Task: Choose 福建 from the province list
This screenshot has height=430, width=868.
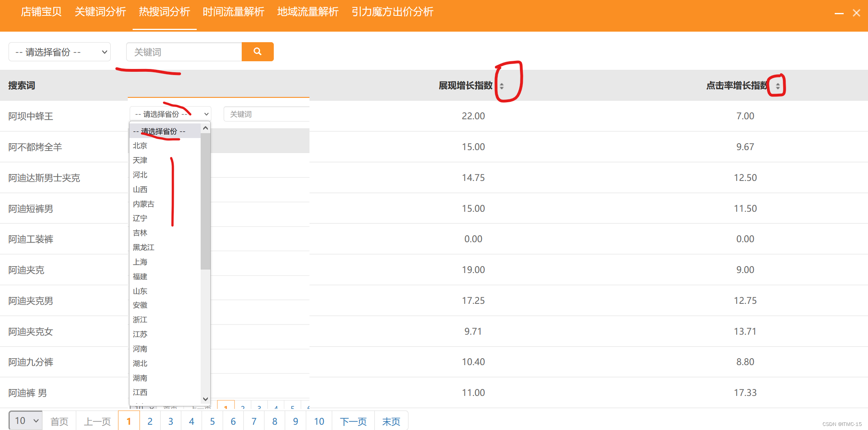Action: pos(140,277)
